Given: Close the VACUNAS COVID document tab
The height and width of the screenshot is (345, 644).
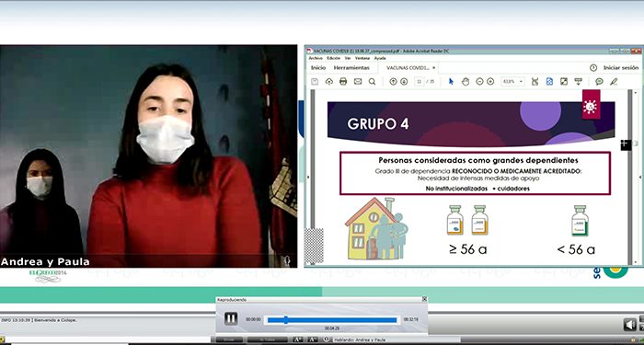Looking at the screenshot, I should pos(433,68).
